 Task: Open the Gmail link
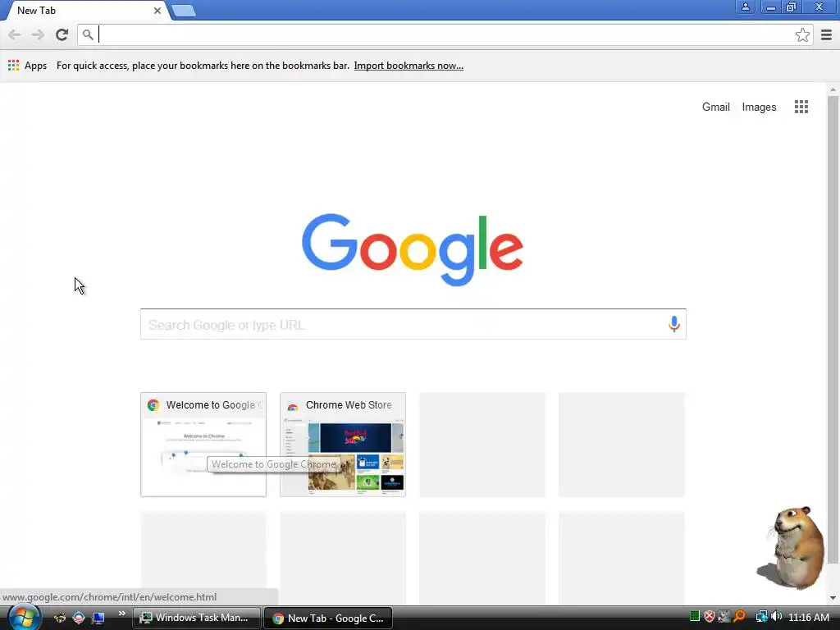(x=715, y=107)
